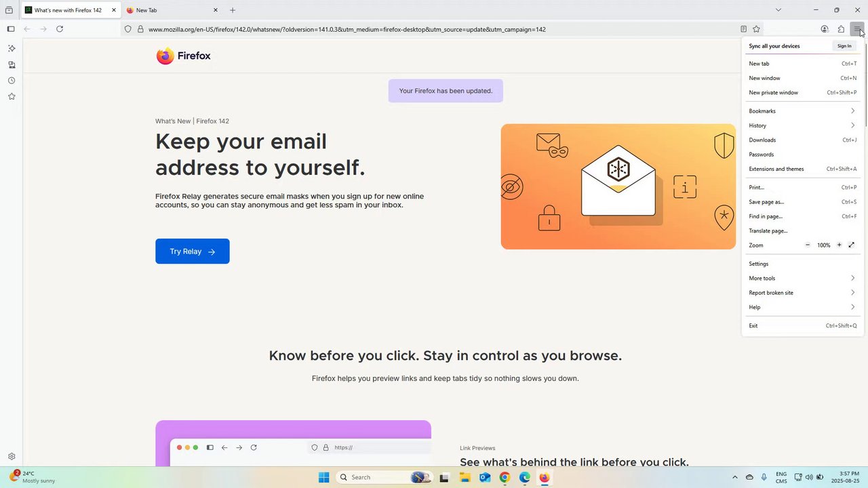Close the New Tab tab
This screenshot has width=868, height=488.
[216, 10]
